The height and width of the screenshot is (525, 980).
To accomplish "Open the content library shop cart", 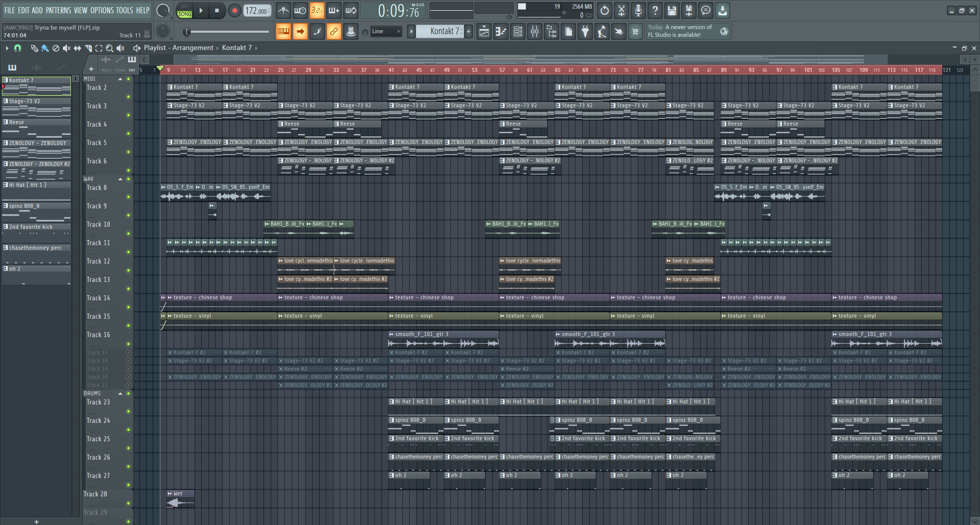I will pos(635,32).
